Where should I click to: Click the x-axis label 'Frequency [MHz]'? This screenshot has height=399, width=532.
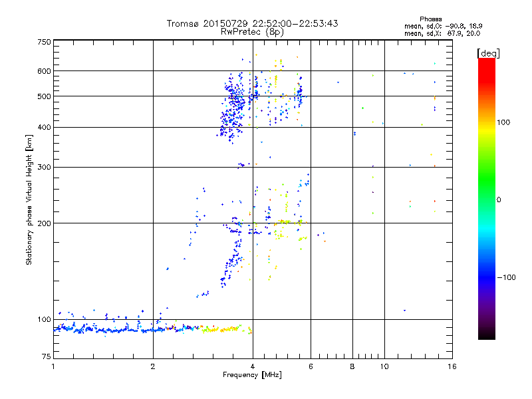point(252,375)
